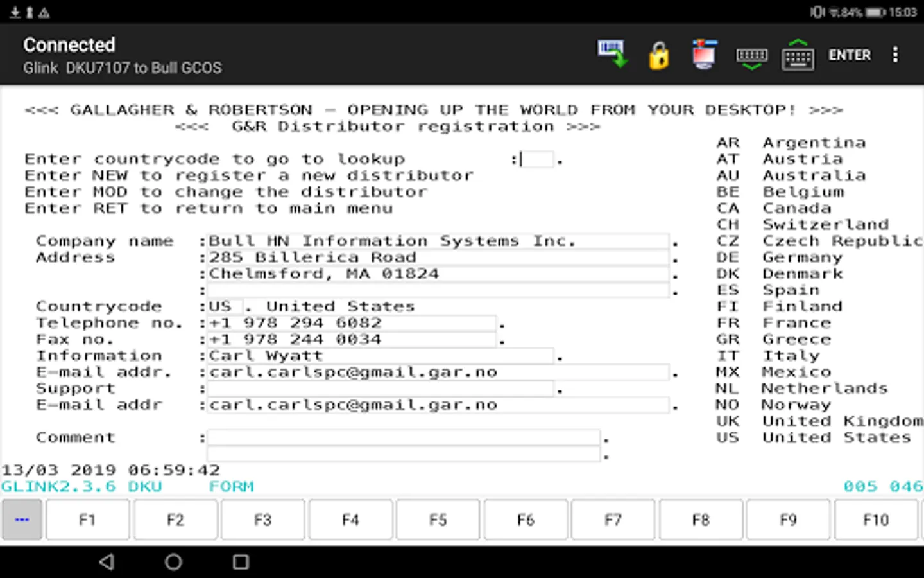Click the FR France country entry
This screenshot has height=578, width=924.
(774, 323)
